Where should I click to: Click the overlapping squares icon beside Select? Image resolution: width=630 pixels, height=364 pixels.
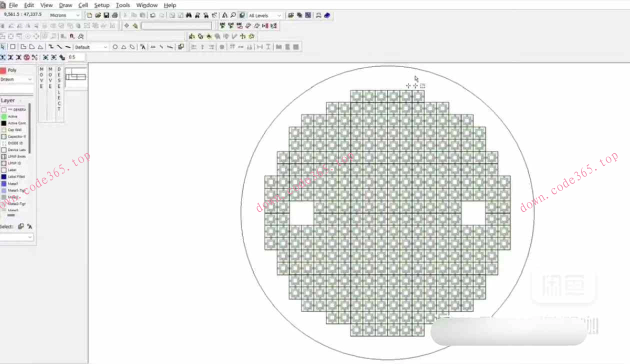pos(21,226)
